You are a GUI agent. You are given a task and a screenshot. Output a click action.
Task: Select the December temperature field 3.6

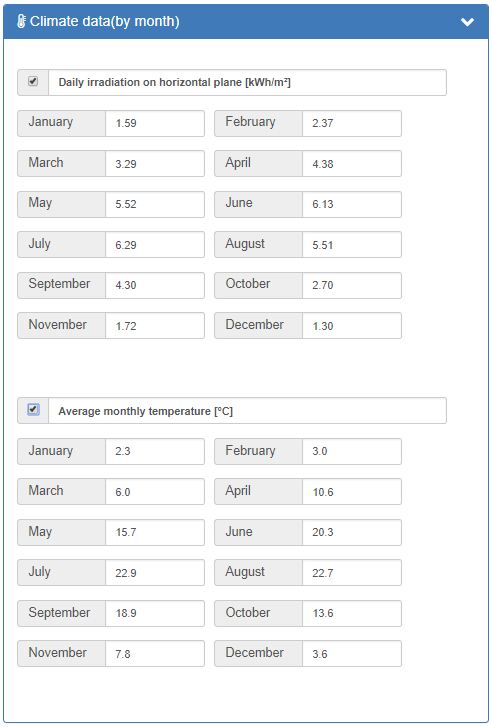click(351, 654)
